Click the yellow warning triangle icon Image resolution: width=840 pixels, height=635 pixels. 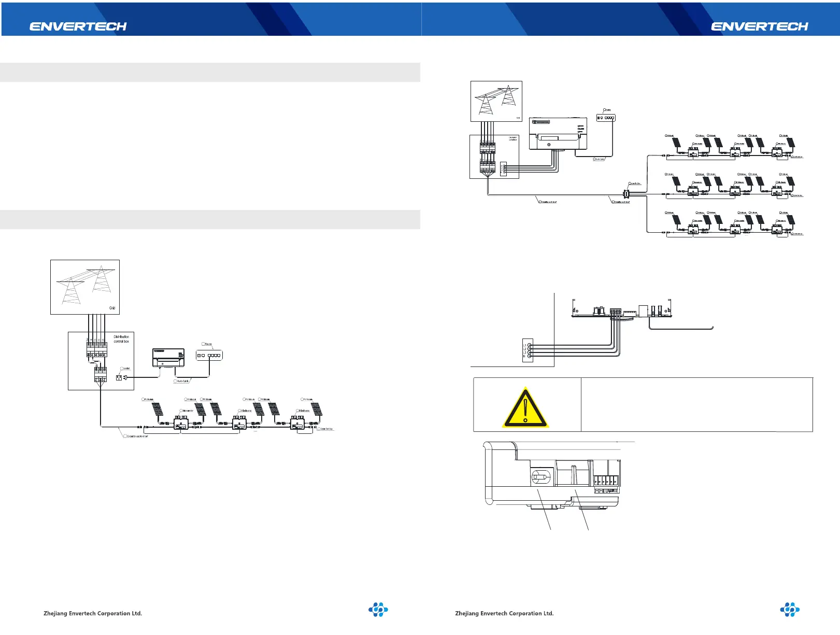(x=525, y=407)
